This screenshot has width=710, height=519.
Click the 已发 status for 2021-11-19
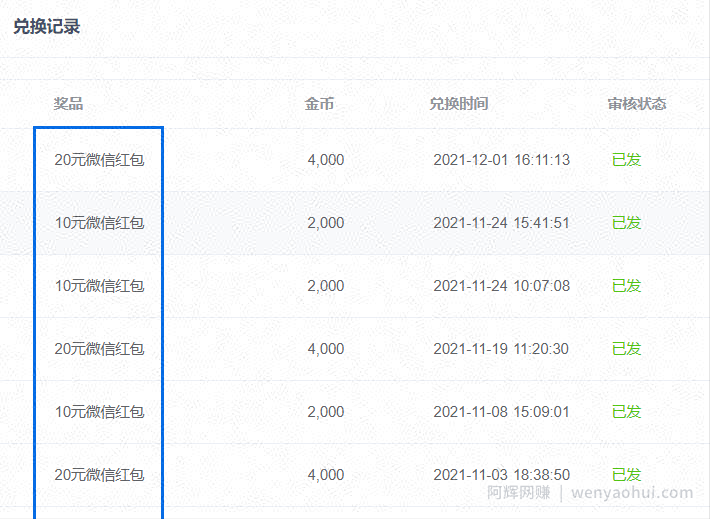pos(627,349)
